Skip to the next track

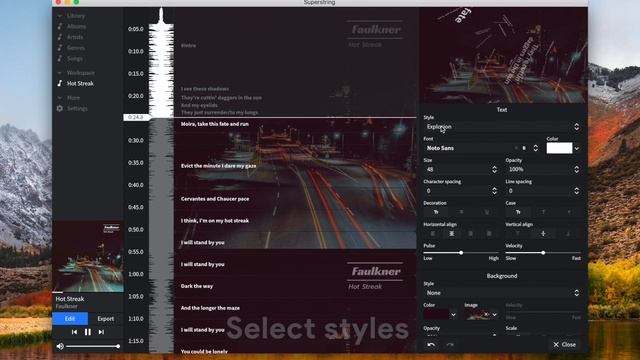coord(101,332)
